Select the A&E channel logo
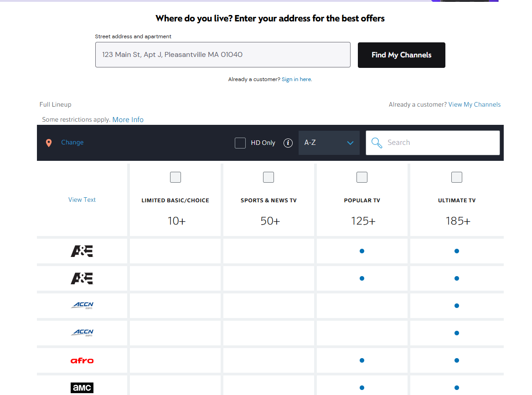 (82, 251)
